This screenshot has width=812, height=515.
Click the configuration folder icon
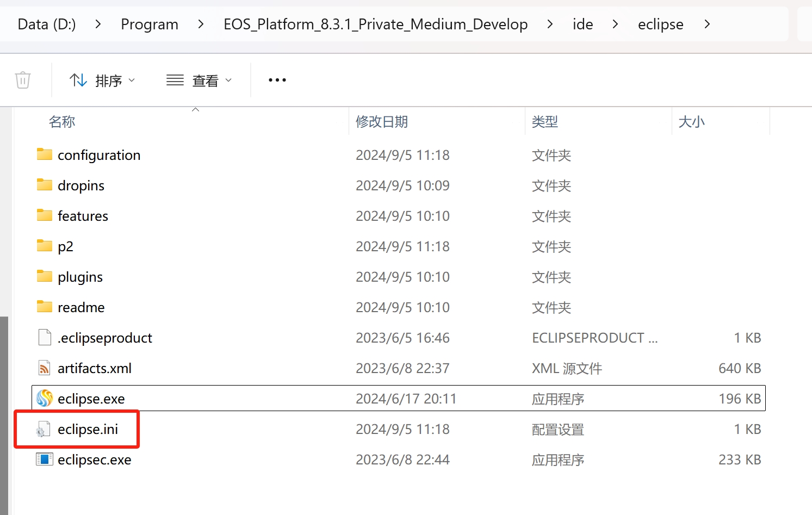click(45, 155)
